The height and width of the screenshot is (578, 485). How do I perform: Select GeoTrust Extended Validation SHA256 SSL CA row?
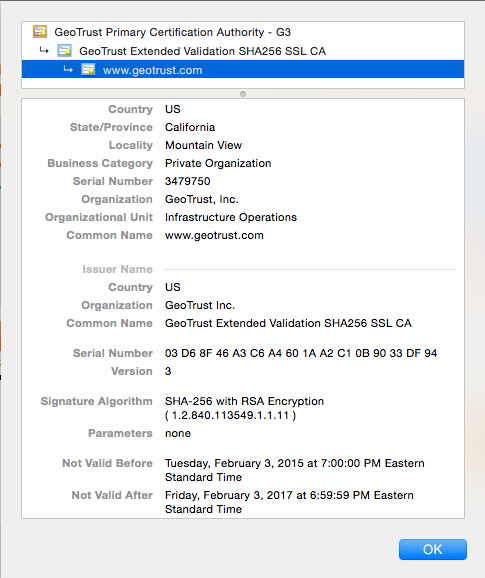[x=243, y=51]
